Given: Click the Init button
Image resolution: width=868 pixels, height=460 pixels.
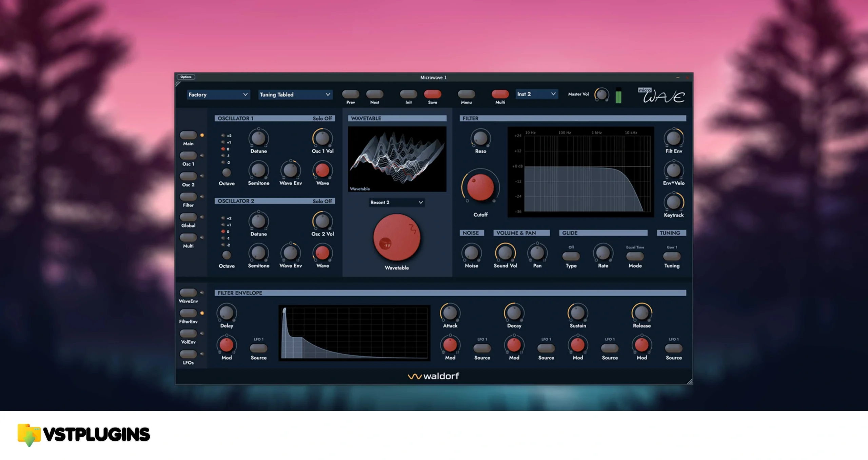Looking at the screenshot, I should [x=408, y=94].
